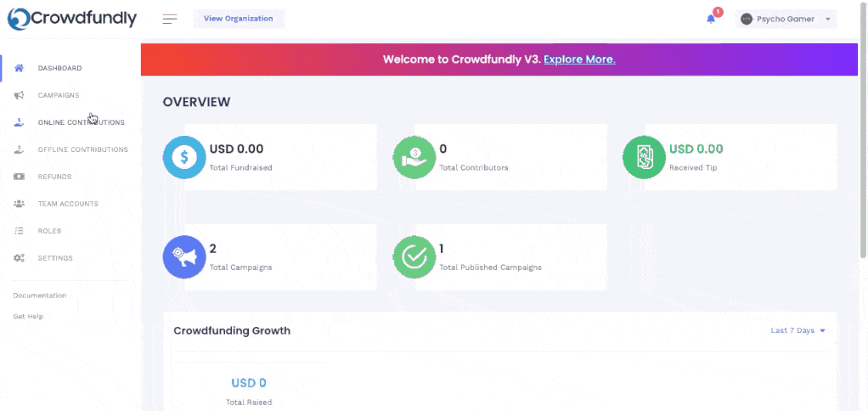Click the Refunds money icon
Screen dimensions: 868x411
pos(19,177)
